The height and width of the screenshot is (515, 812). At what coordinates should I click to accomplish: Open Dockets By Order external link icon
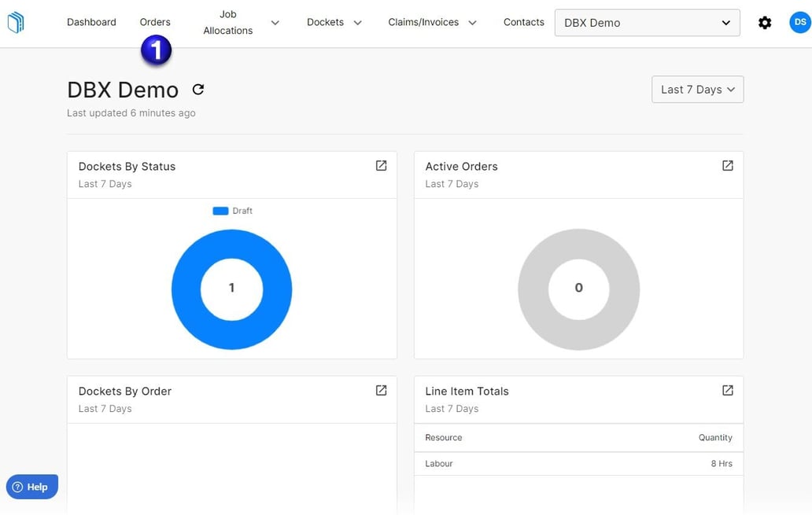(x=381, y=390)
